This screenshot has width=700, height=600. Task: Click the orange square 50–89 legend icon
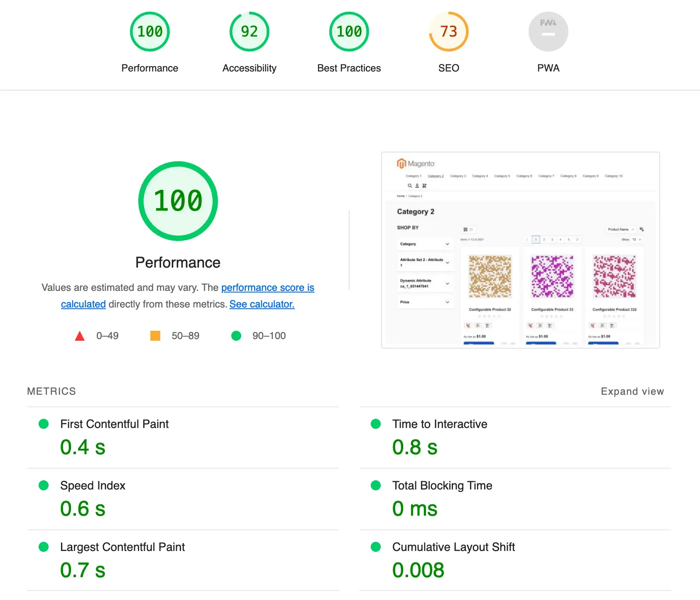pos(155,336)
